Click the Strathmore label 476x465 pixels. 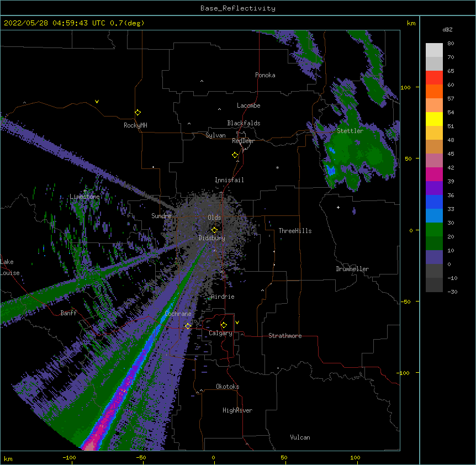[285, 336]
